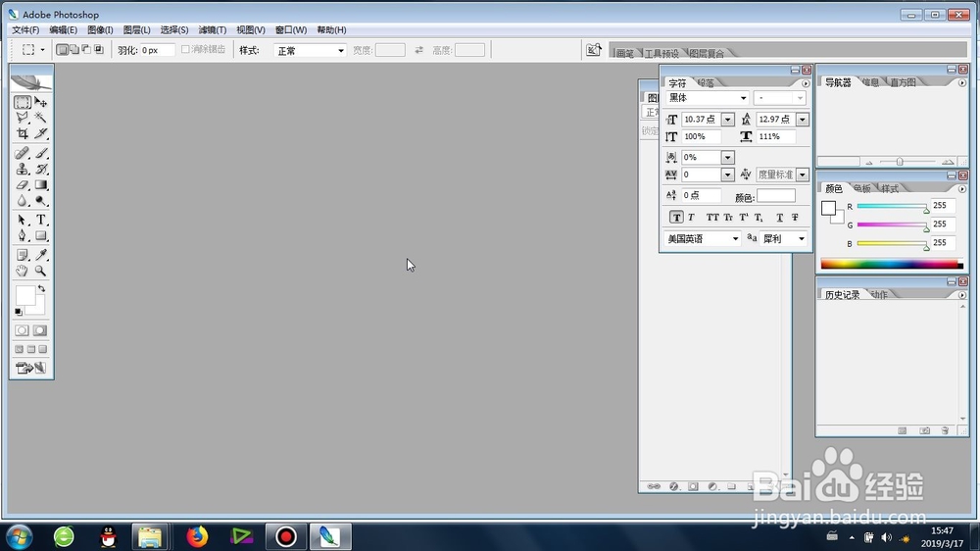980x551 pixels.
Task: Open Firefox from the Windows taskbar
Action: (197, 536)
